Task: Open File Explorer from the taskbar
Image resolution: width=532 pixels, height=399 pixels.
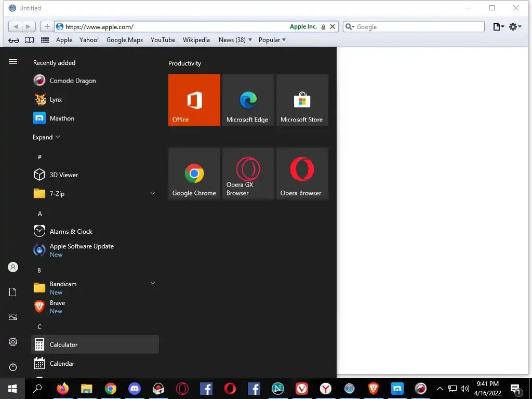Action: [x=87, y=389]
